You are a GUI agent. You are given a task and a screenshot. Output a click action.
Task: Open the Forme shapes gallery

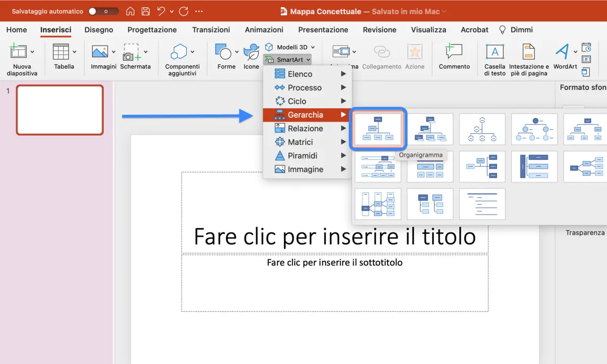click(224, 56)
